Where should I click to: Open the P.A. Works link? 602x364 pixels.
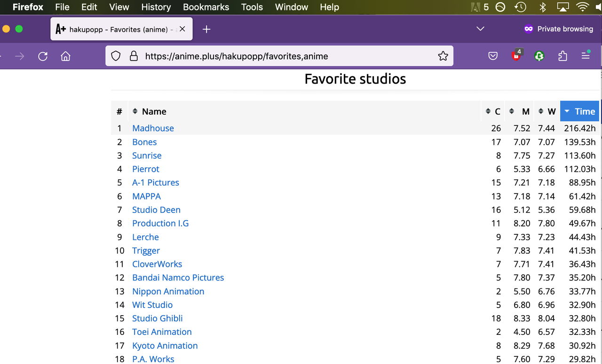[x=153, y=359]
